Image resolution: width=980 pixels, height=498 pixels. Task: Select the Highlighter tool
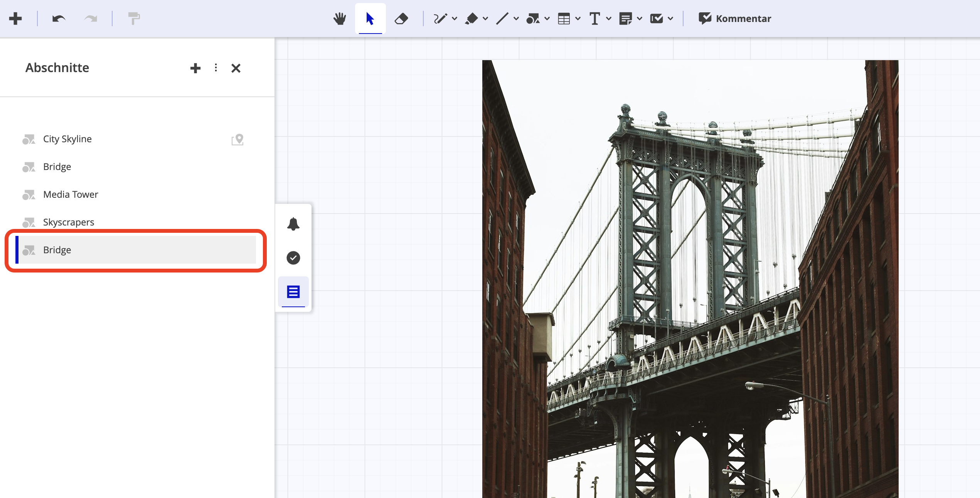point(472,18)
